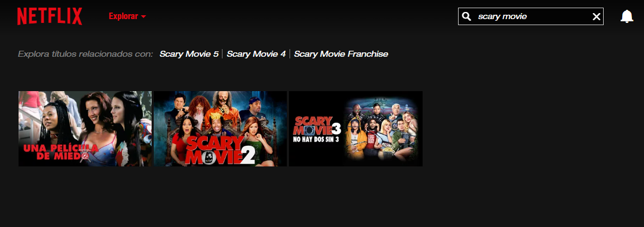The image size is (644, 227).
Task: Click the Netflix logo
Action: pos(50,16)
